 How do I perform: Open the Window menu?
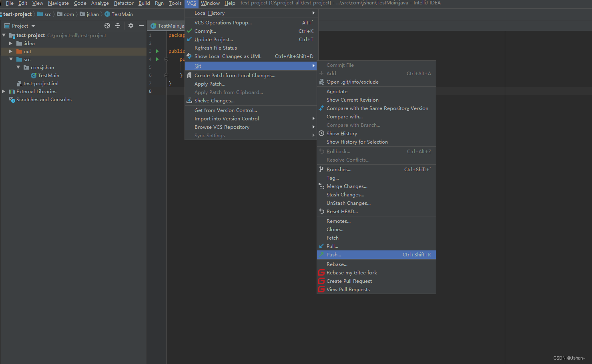coord(210,3)
